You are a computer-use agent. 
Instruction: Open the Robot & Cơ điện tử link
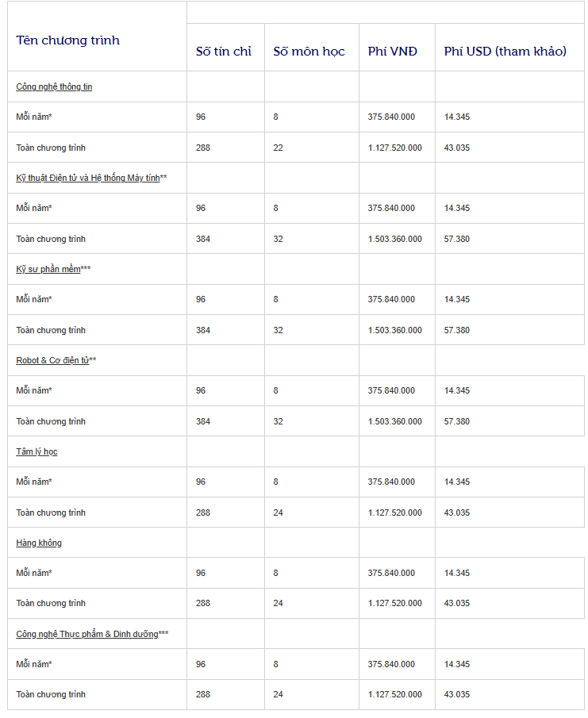pos(52,360)
